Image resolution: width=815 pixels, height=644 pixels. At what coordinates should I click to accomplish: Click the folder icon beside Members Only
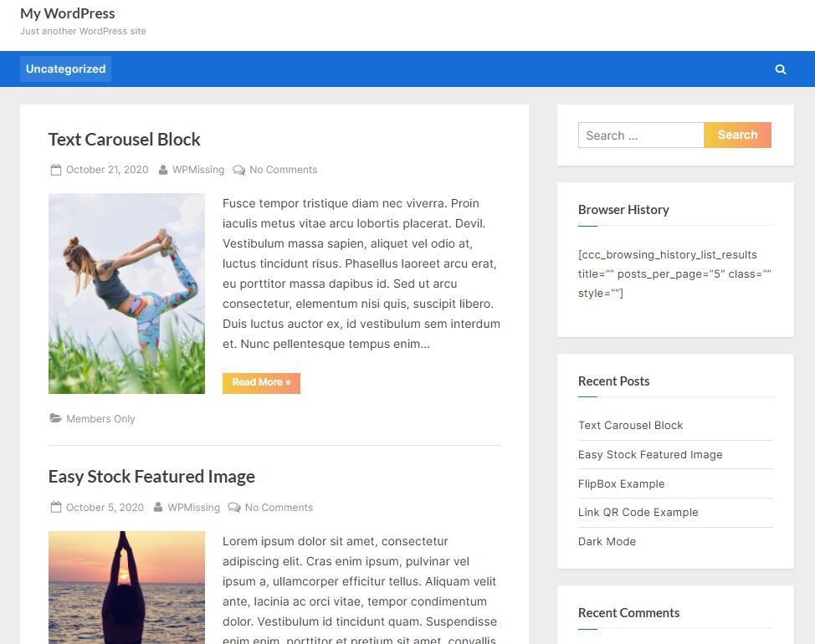pyautogui.click(x=55, y=418)
